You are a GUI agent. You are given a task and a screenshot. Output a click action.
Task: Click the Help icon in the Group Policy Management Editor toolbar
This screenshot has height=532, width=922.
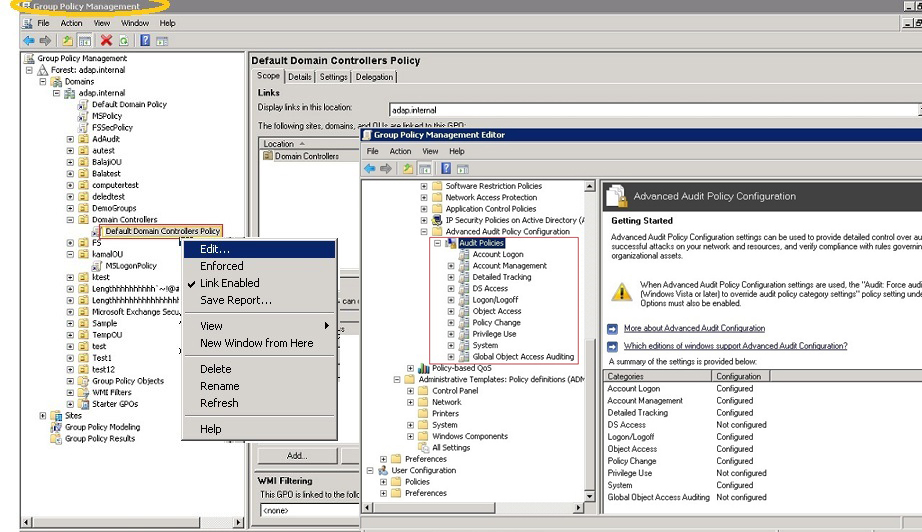pos(446,169)
